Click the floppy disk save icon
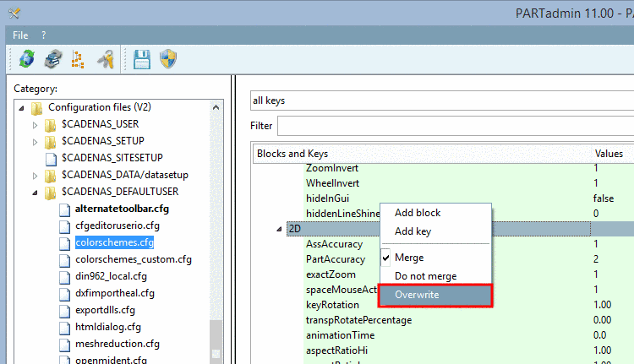Viewport: 634px width, 364px height. tap(142, 59)
